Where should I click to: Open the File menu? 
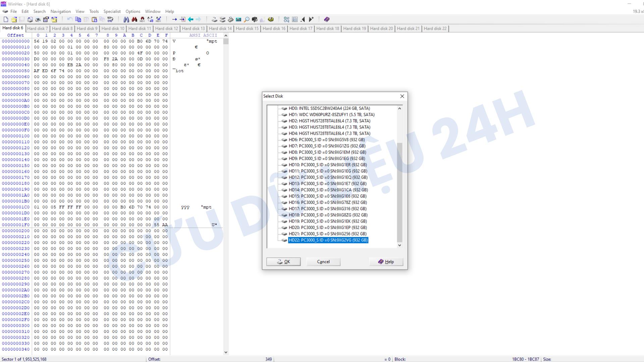point(13,11)
